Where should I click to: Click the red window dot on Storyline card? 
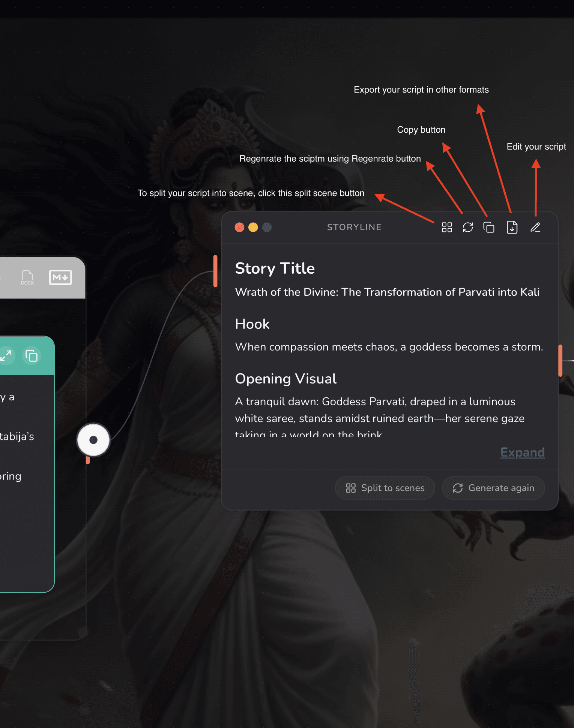tap(239, 227)
